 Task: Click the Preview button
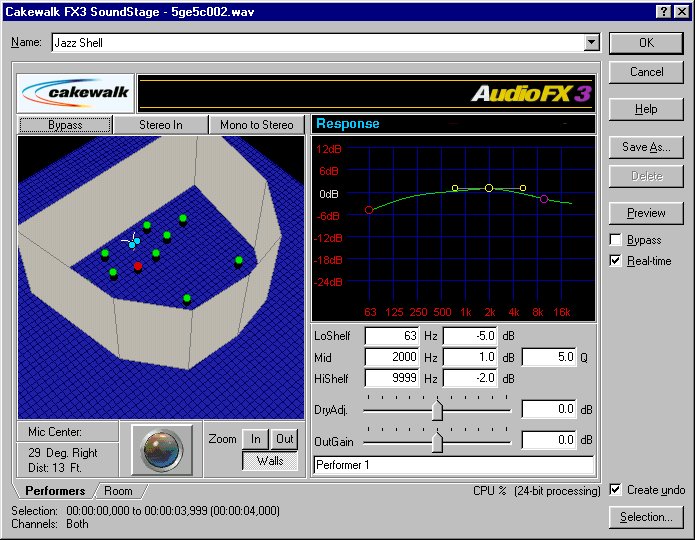click(646, 213)
